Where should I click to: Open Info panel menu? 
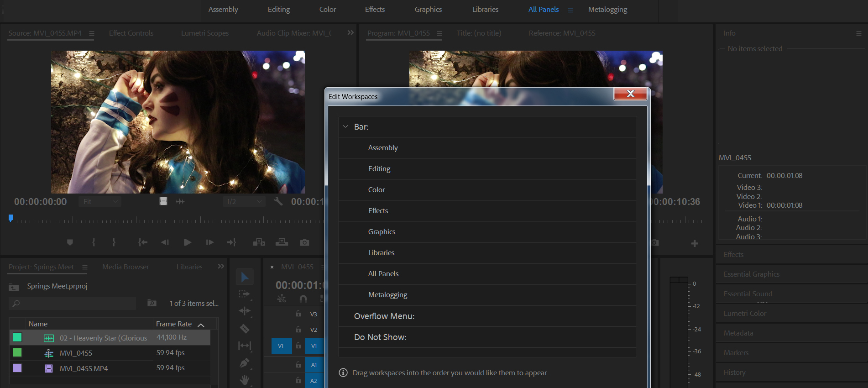click(x=858, y=33)
